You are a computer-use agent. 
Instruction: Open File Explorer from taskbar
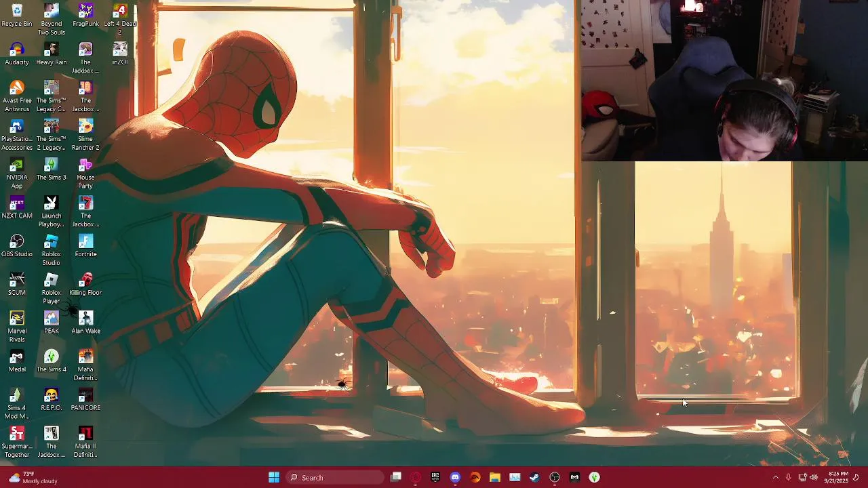pos(495,477)
